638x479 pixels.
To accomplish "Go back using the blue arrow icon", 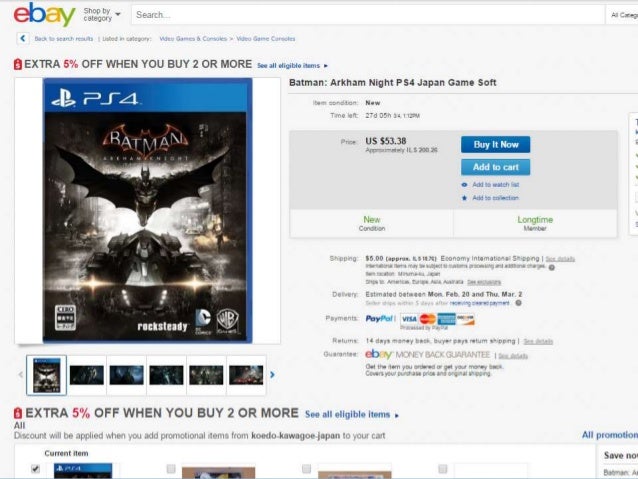I will (23, 39).
